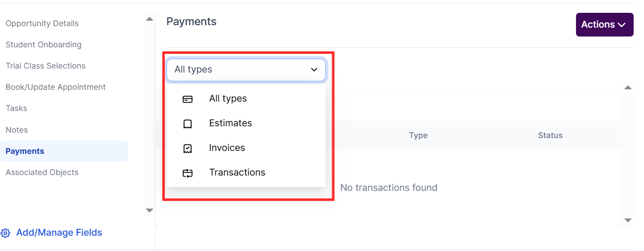Viewport: 644px width, 251px height.
Task: Click the payments table scroll up arrow
Action: coord(628,88)
